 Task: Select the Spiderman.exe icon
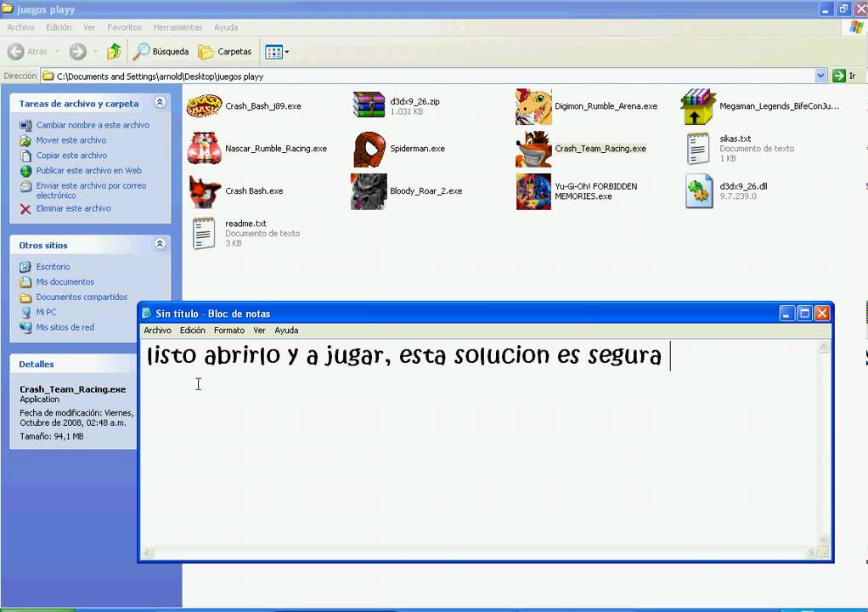tap(369, 149)
